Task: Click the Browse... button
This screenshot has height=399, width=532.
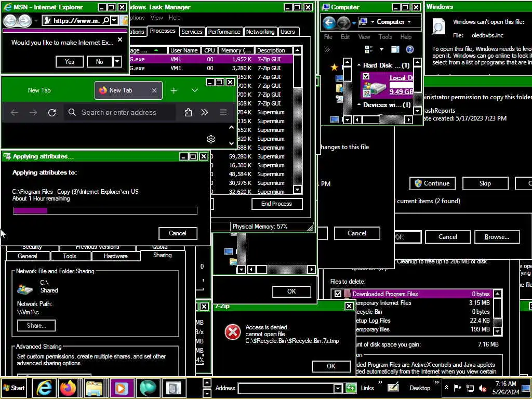Action: point(497,237)
